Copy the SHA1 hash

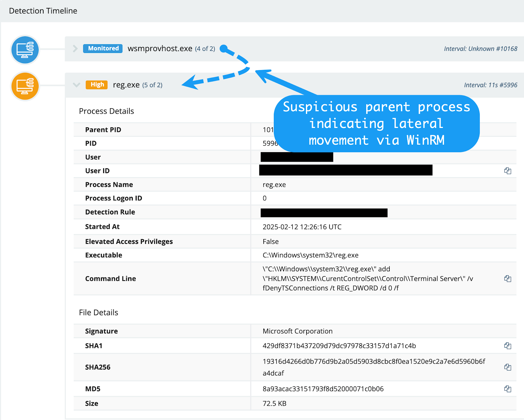point(507,345)
